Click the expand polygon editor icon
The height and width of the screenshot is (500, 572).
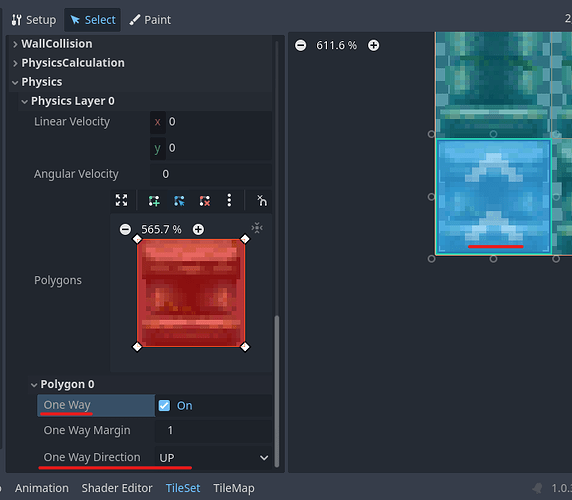[121, 200]
